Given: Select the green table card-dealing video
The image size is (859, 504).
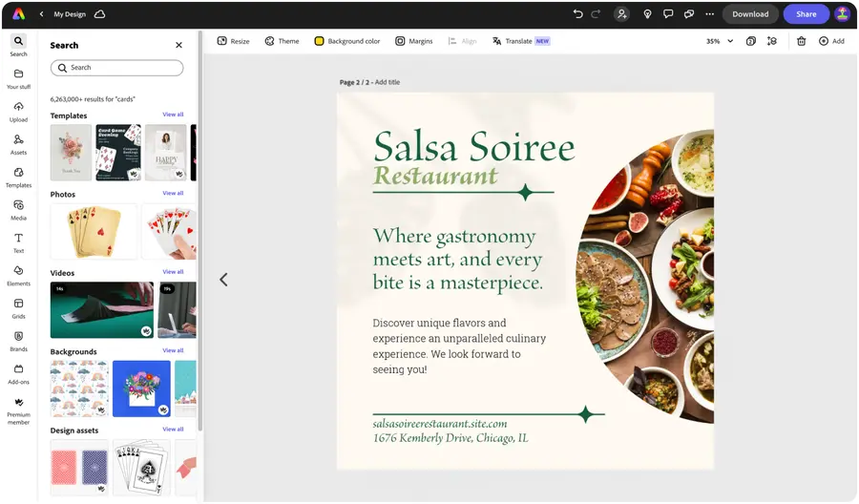Looking at the screenshot, I should pos(102,309).
